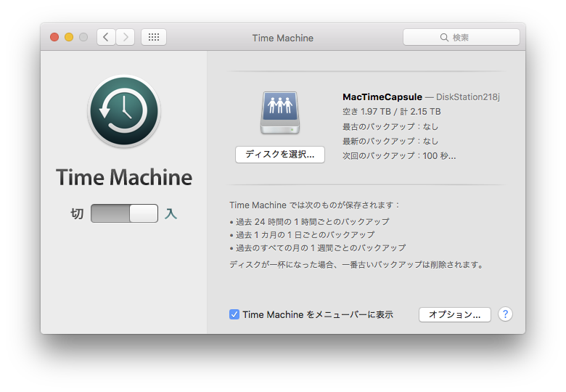Open help with the question mark button
The width and height of the screenshot is (566, 392).
(x=505, y=314)
